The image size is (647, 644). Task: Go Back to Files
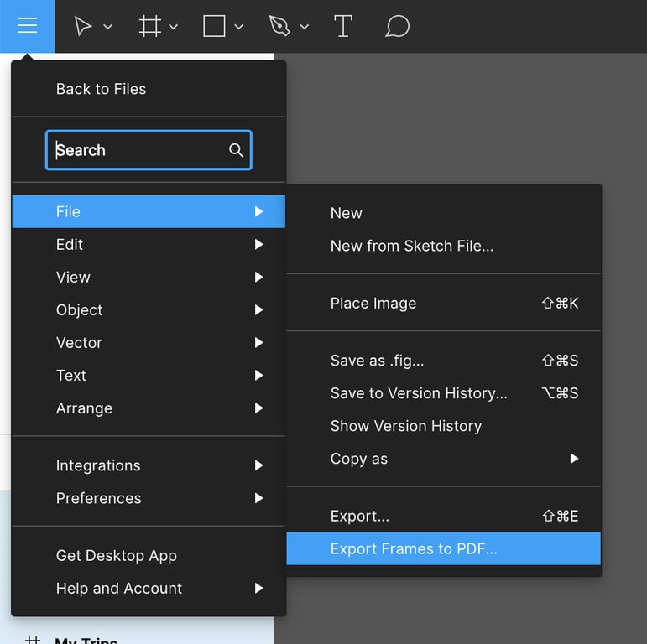coord(101,89)
